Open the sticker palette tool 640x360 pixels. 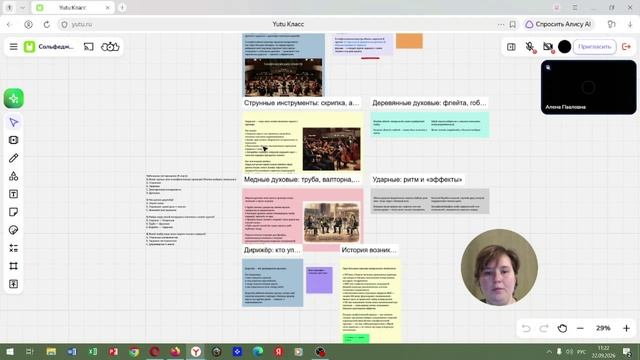(13, 230)
